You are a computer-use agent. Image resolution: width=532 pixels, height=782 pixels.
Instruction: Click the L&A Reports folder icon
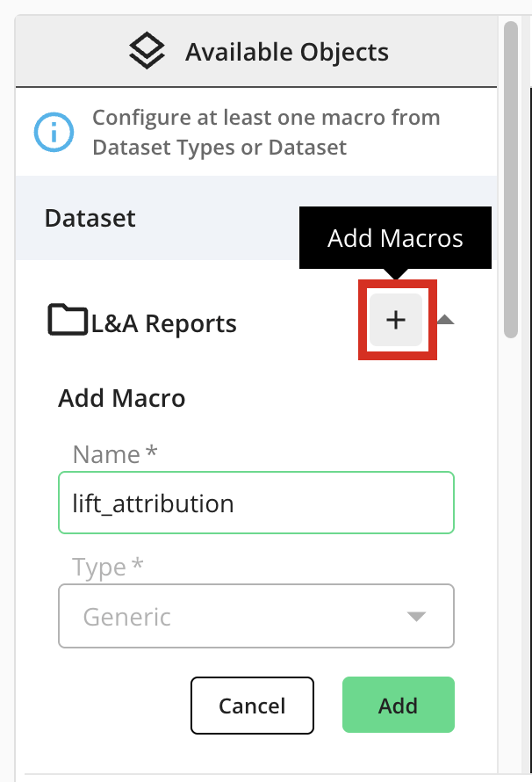click(x=68, y=321)
